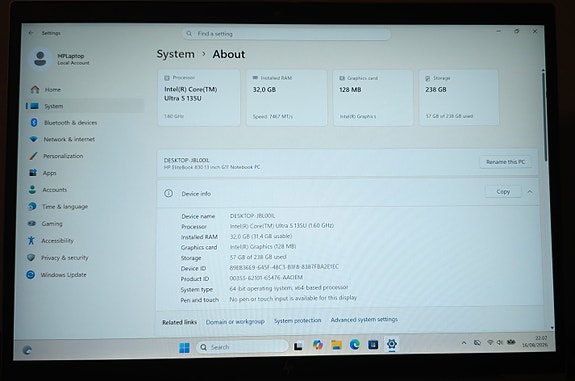This screenshot has height=381, width=575.
Task: Open Advanced system settings link
Action: [x=364, y=320]
